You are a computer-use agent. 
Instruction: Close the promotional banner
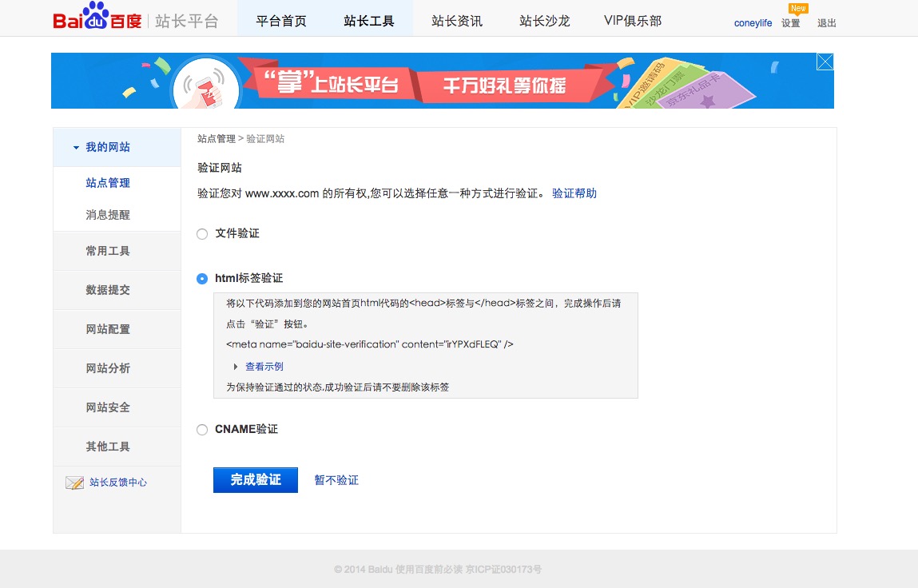825,62
